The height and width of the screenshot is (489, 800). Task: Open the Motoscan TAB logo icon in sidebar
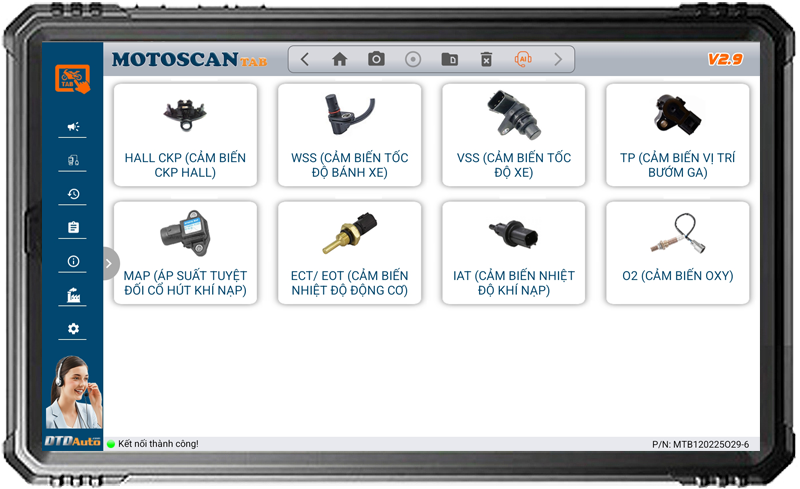(72, 79)
